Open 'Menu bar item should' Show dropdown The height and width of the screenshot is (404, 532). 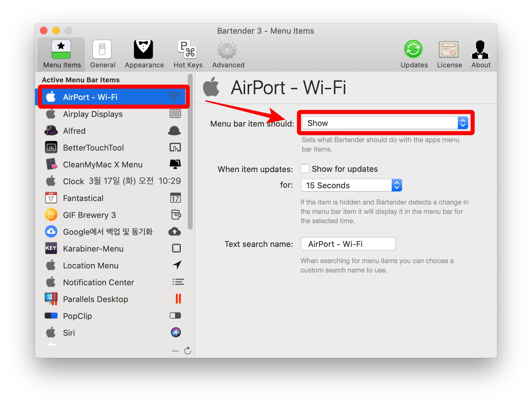385,123
